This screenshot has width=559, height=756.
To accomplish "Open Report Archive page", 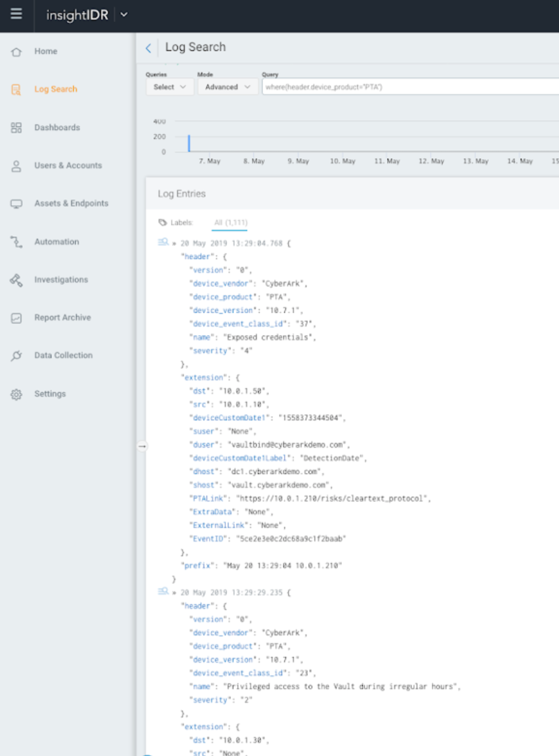I will coord(63,317).
